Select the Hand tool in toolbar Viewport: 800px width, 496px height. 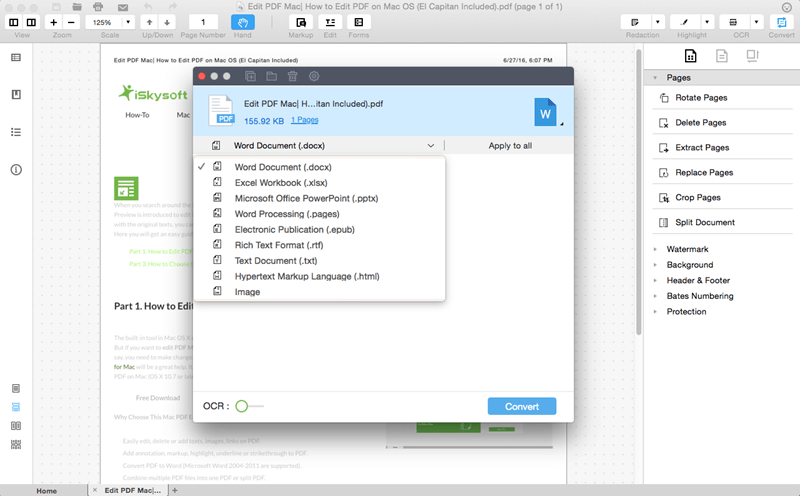tap(242, 22)
